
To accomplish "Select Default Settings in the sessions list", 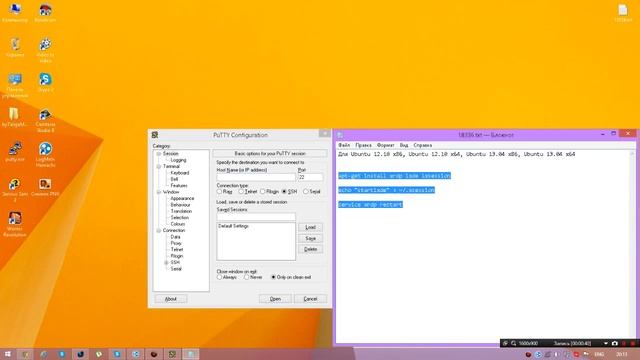I will pos(233,226).
